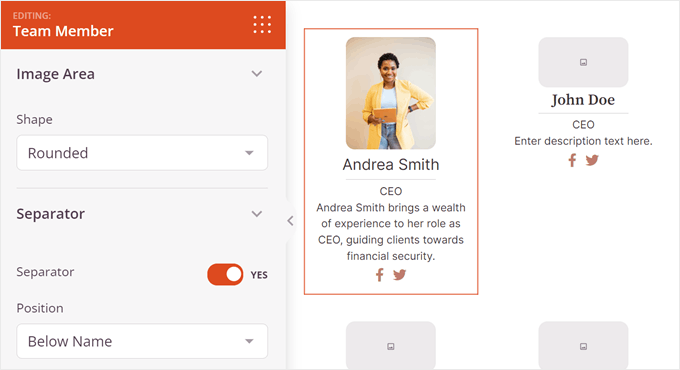Collapse the sidebar with the arrow handle

290,221
